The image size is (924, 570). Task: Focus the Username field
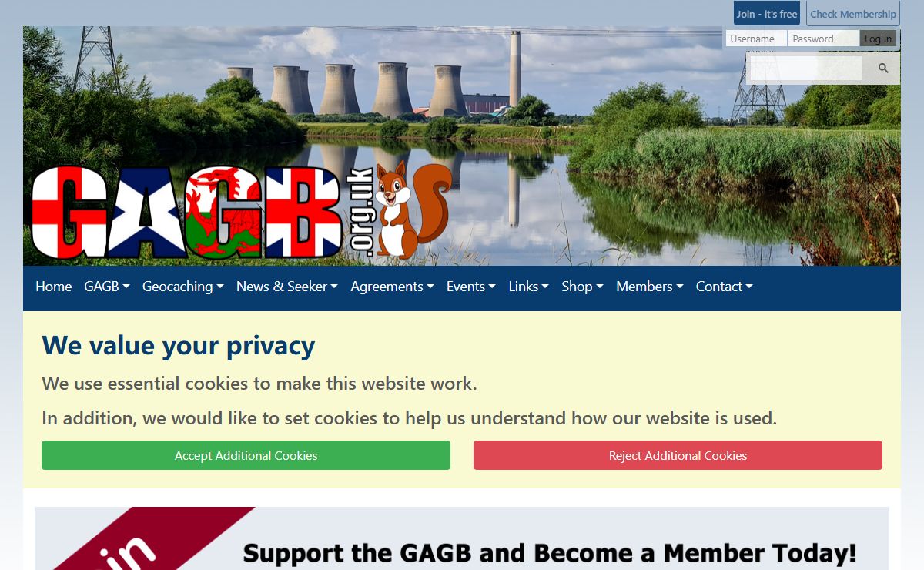point(756,39)
